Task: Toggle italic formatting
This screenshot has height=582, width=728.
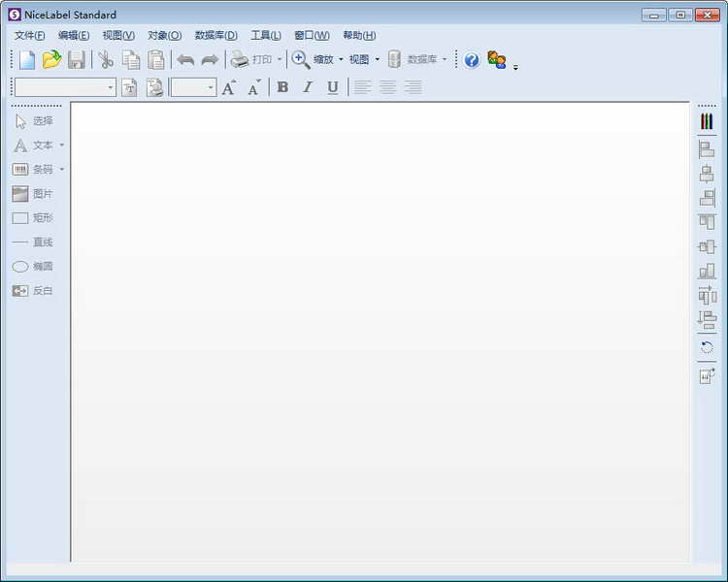Action: pos(308,87)
